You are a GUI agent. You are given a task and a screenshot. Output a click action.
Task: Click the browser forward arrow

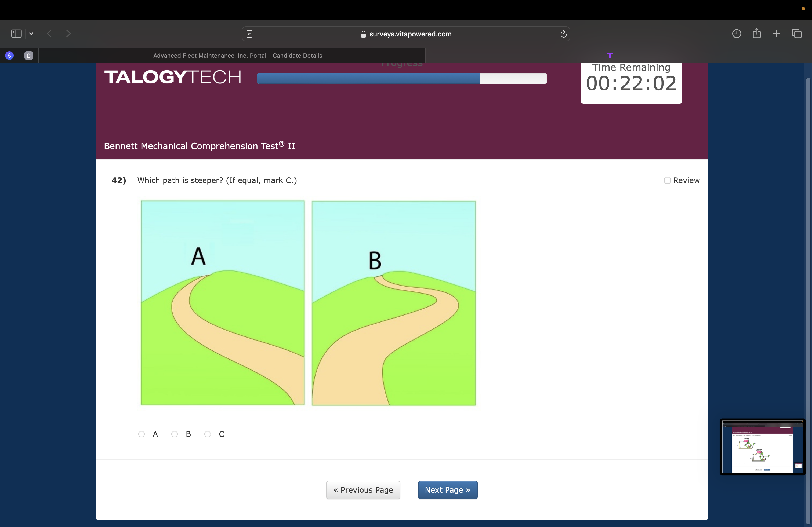[x=68, y=33]
